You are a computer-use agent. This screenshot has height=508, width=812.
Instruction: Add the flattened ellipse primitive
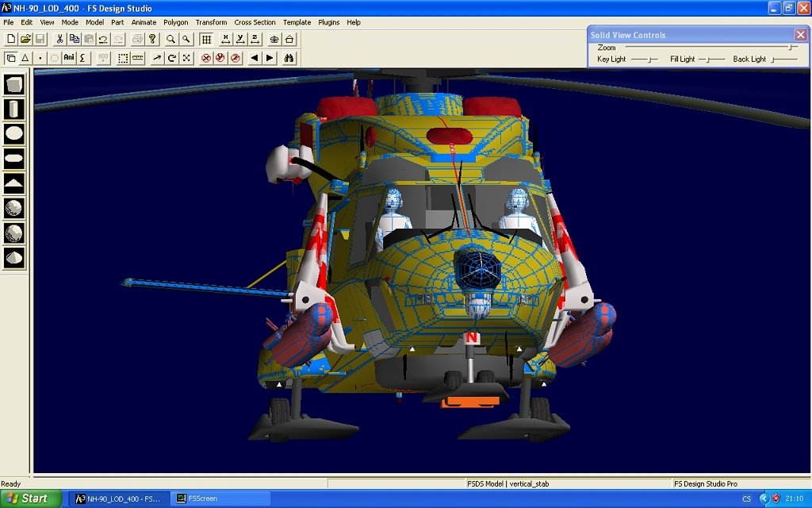click(x=14, y=159)
